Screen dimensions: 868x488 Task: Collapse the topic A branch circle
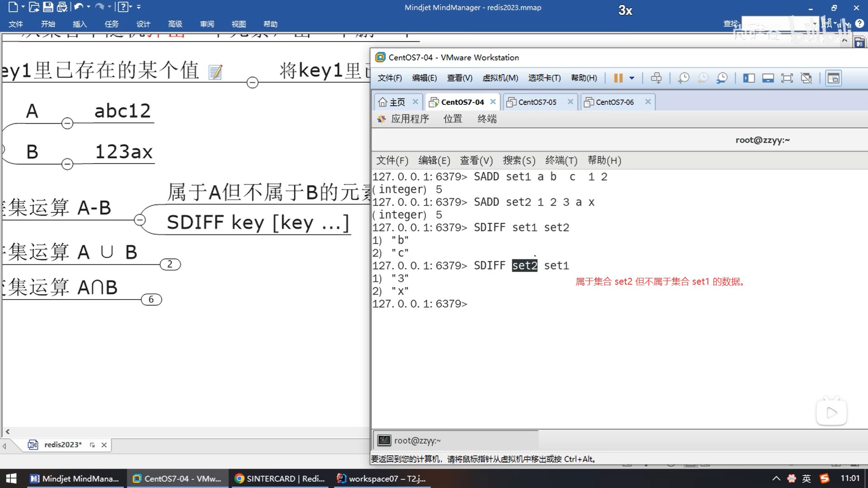tap(67, 123)
